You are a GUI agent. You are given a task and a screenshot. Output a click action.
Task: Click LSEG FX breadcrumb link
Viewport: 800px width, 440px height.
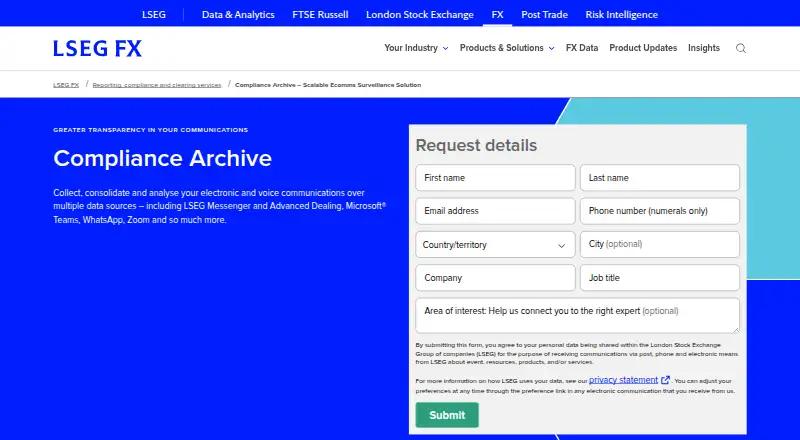tap(66, 85)
